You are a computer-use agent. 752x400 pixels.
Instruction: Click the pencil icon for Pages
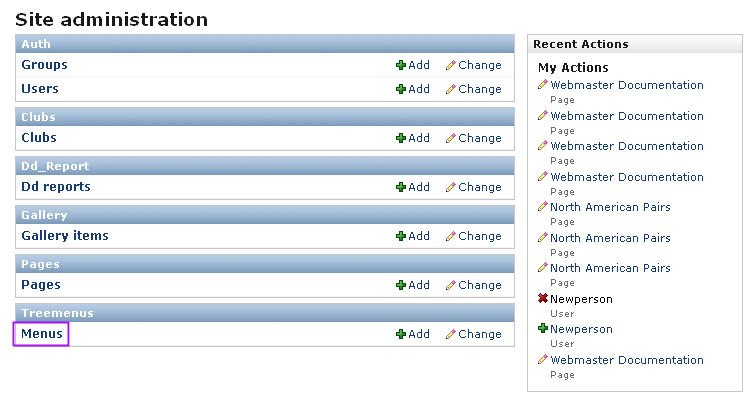450,285
